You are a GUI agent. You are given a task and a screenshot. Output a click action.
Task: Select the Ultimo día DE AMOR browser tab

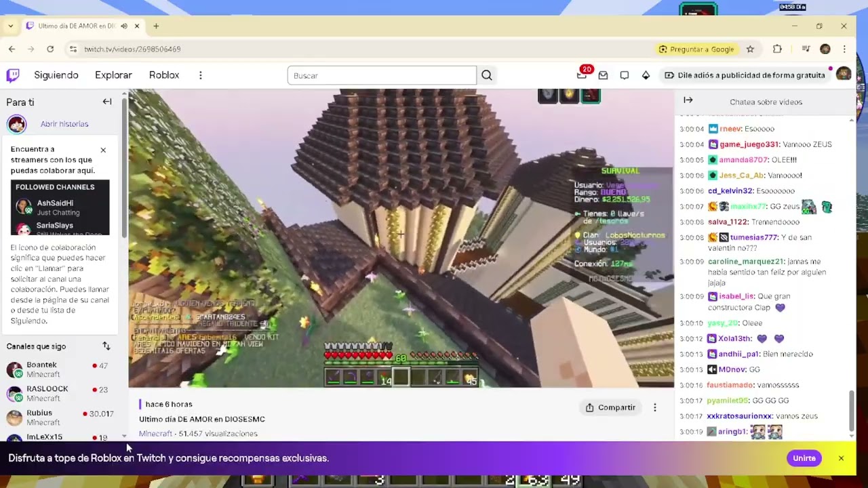83,26
